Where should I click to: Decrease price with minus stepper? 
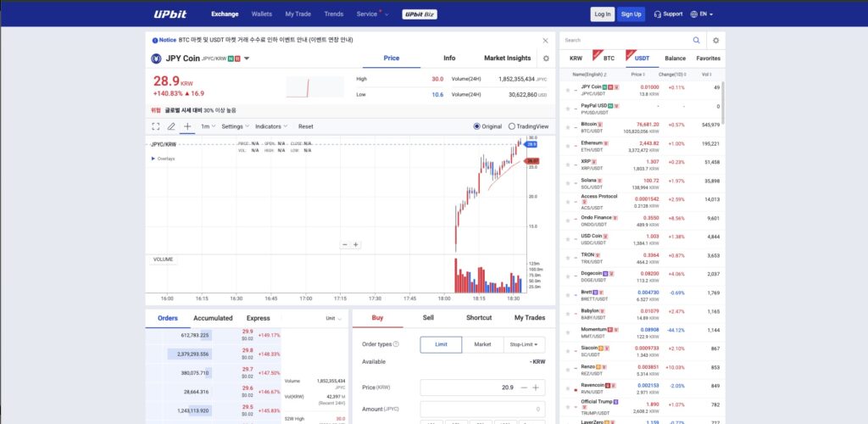coord(524,388)
